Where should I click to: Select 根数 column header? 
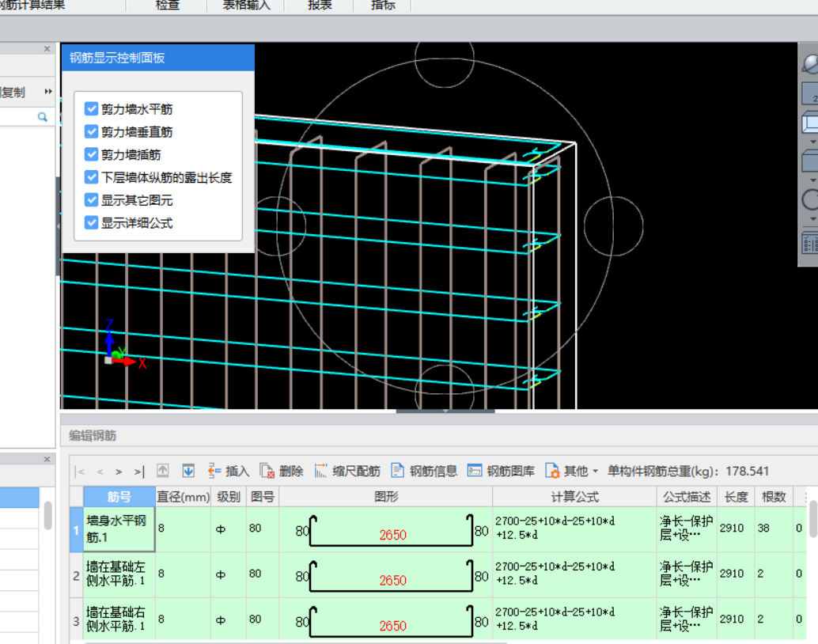pos(774,497)
